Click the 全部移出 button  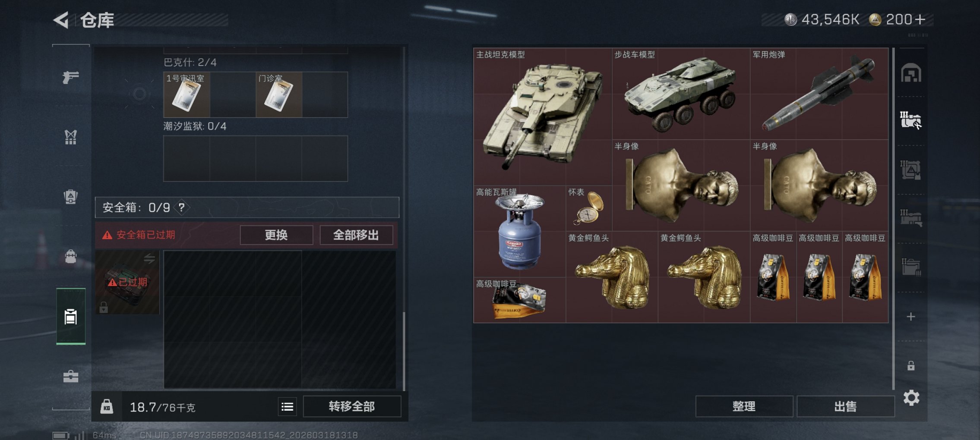pos(356,235)
